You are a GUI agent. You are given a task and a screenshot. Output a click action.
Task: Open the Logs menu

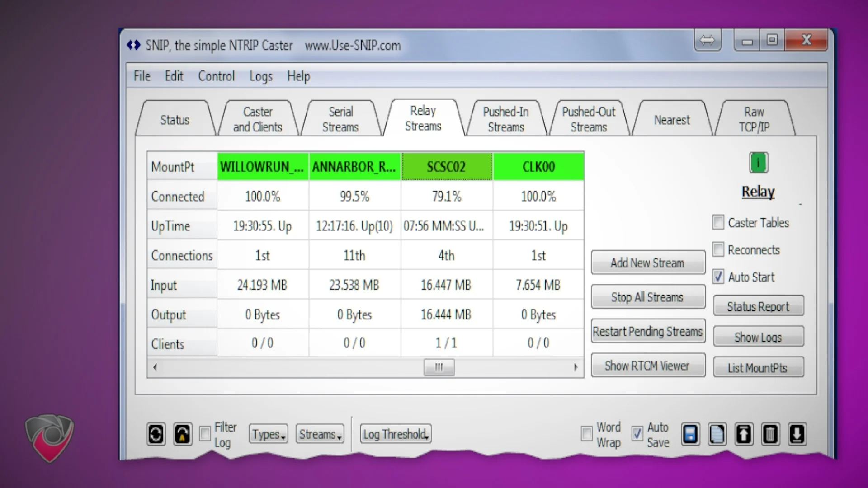[261, 76]
